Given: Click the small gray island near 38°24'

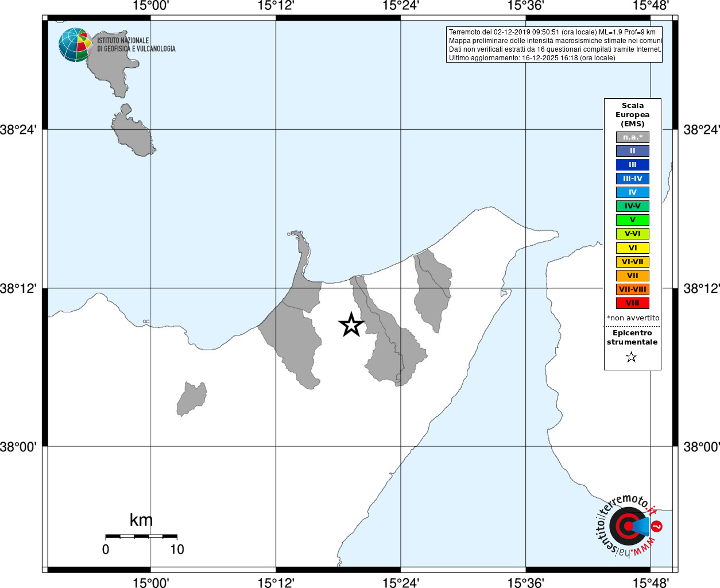Looking at the screenshot, I should tap(133, 131).
